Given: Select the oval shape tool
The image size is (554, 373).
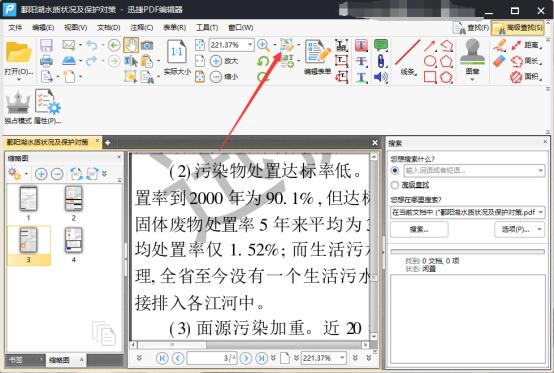Looking at the screenshot, I should [430, 61].
